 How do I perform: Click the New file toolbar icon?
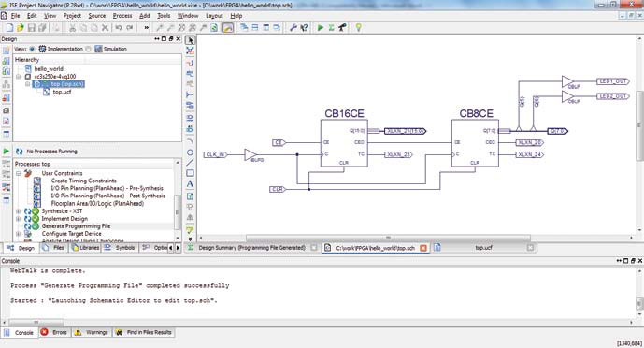click(x=9, y=27)
